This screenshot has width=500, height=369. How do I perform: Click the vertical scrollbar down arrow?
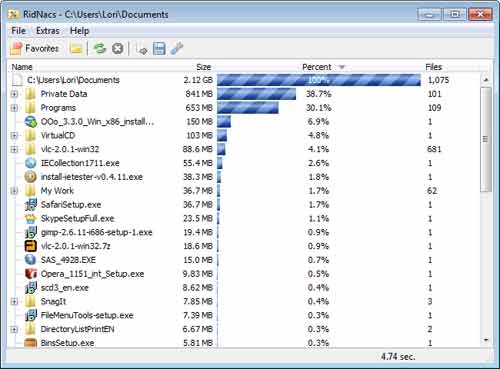click(486, 340)
